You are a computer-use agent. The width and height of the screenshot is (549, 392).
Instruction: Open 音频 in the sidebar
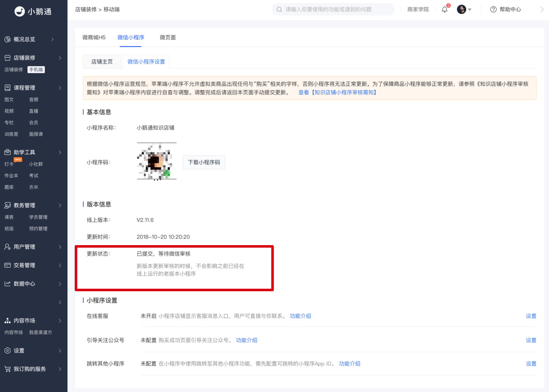point(33,100)
